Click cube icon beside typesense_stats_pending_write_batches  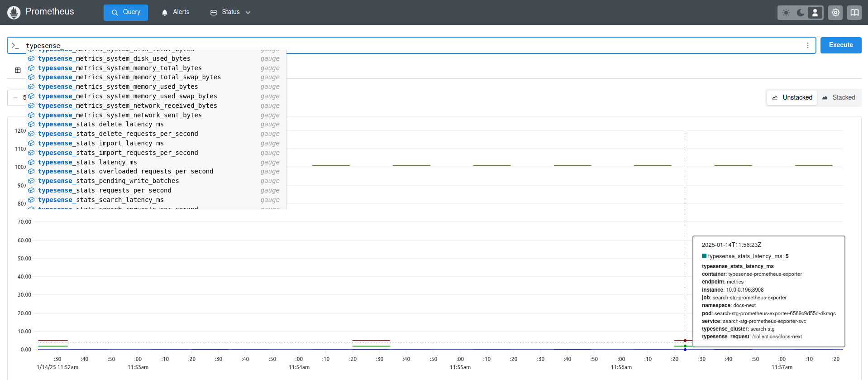31,181
